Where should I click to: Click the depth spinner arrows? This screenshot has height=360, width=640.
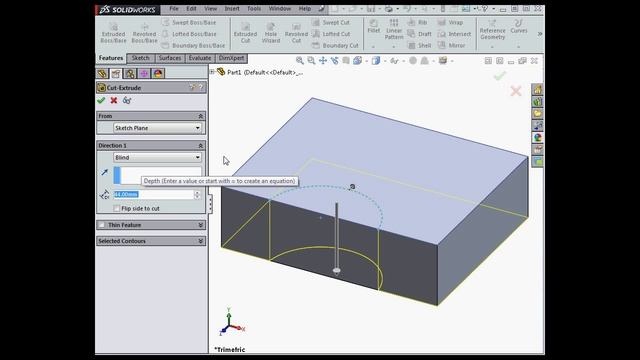(x=198, y=195)
